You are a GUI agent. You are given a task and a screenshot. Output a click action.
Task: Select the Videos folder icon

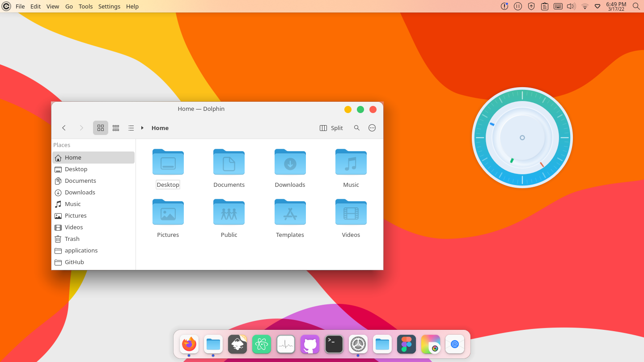click(x=351, y=212)
